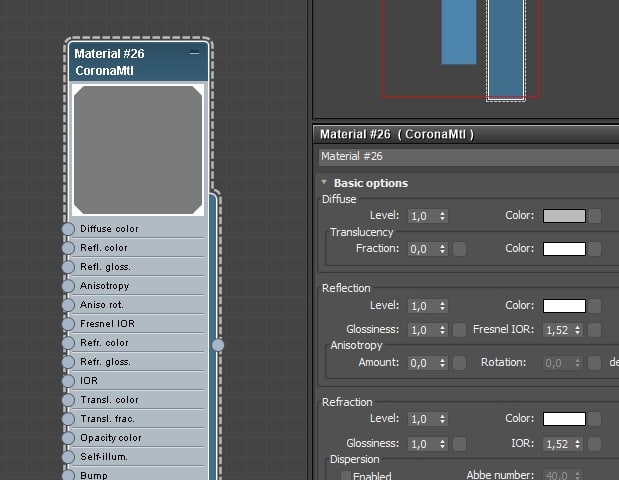
Task: Click the Refr. color input socket
Action: click(68, 343)
